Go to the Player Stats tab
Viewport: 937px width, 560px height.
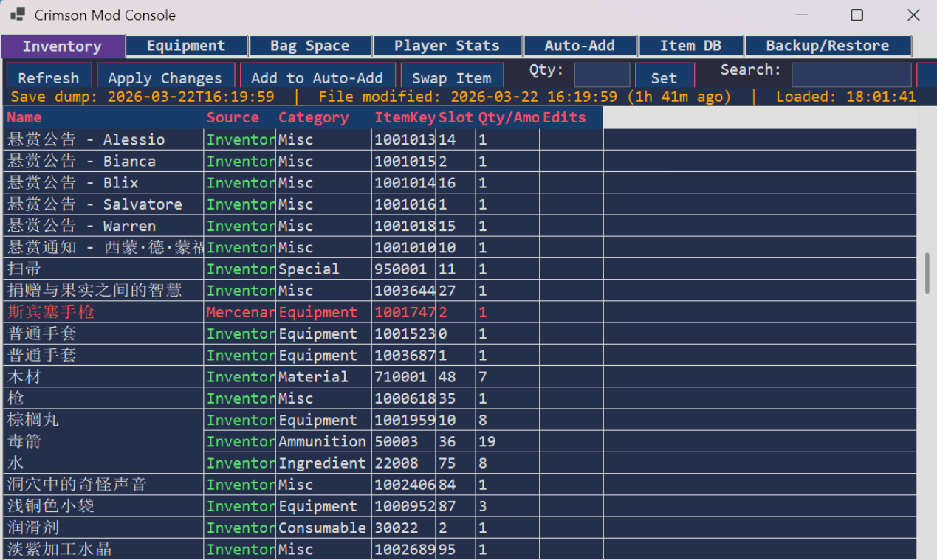pyautogui.click(x=447, y=46)
